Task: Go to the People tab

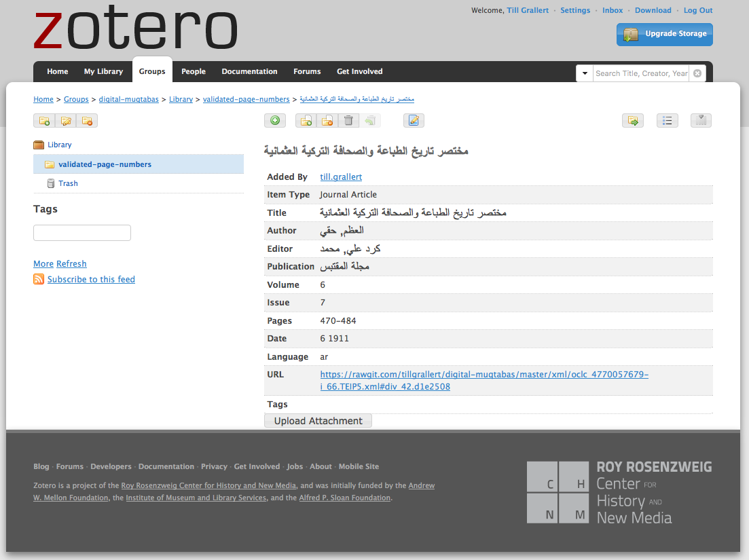Action: point(194,71)
